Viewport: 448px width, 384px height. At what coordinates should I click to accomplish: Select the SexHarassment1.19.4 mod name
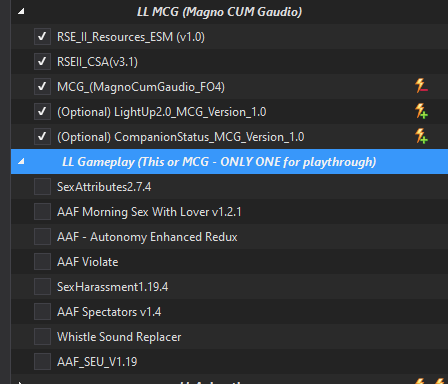(x=113, y=287)
